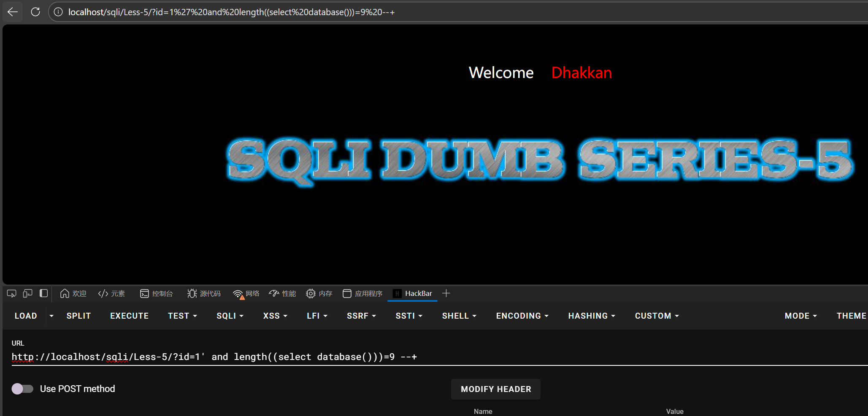This screenshot has height=416, width=868.
Task: Open the MODE dropdown menu
Action: point(801,316)
